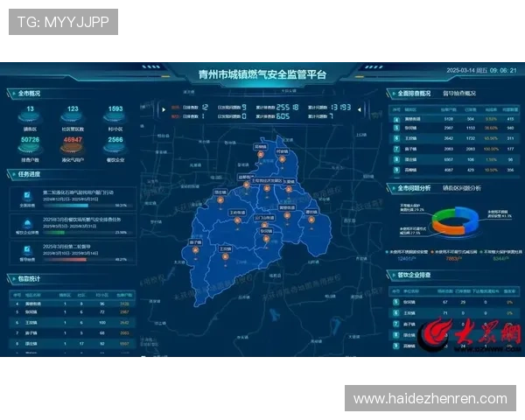Click the 王府街道 map marker

237,220
